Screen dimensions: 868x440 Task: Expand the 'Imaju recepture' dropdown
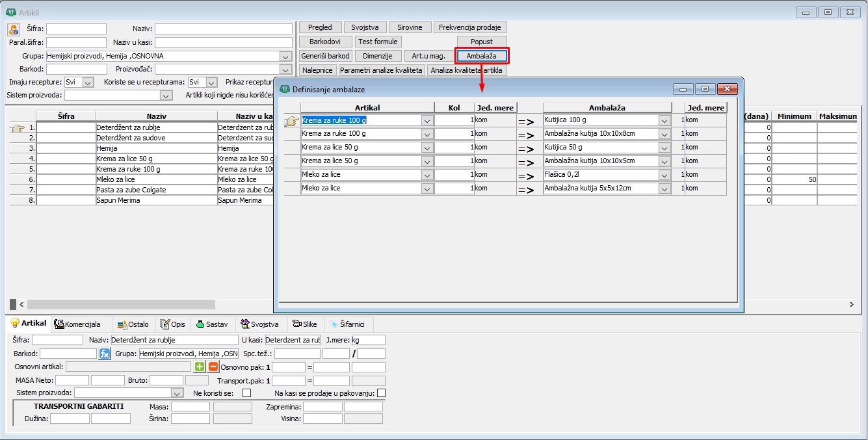click(88, 83)
